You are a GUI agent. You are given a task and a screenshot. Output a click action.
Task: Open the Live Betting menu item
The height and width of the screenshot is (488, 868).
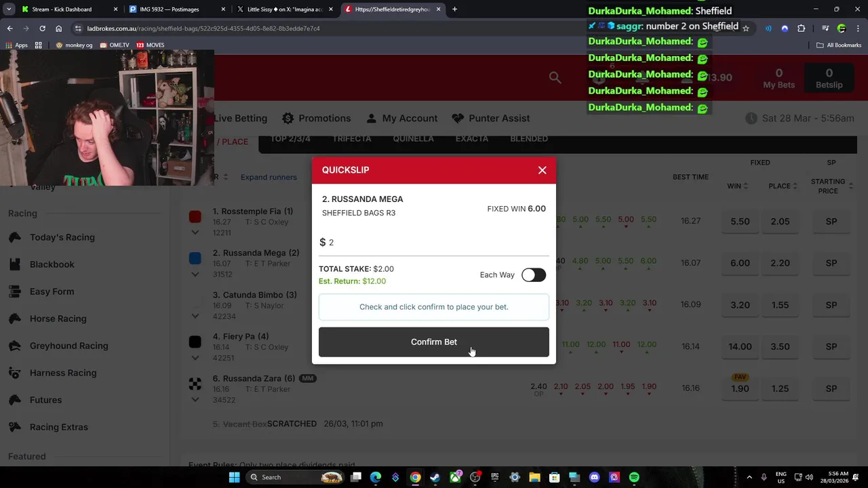(x=241, y=118)
